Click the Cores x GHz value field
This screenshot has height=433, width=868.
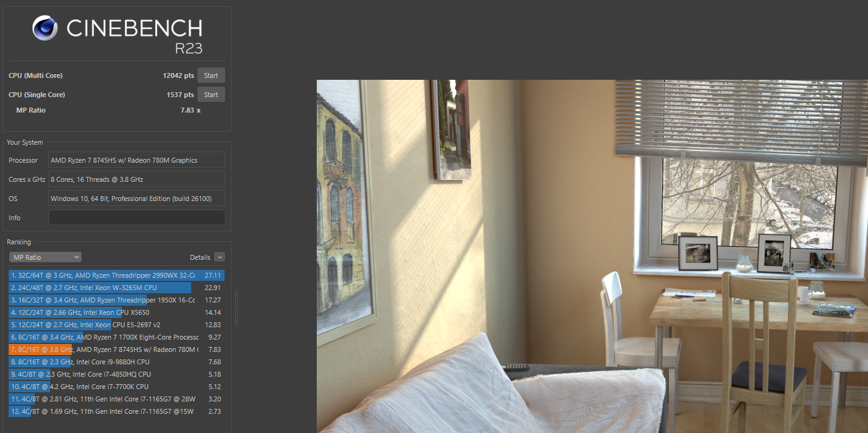[x=137, y=179]
